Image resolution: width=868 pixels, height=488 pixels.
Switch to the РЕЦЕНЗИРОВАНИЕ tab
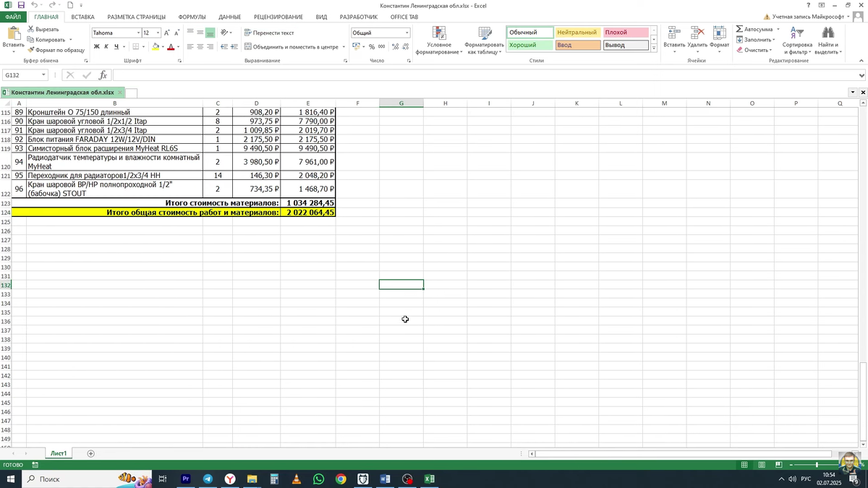278,17
